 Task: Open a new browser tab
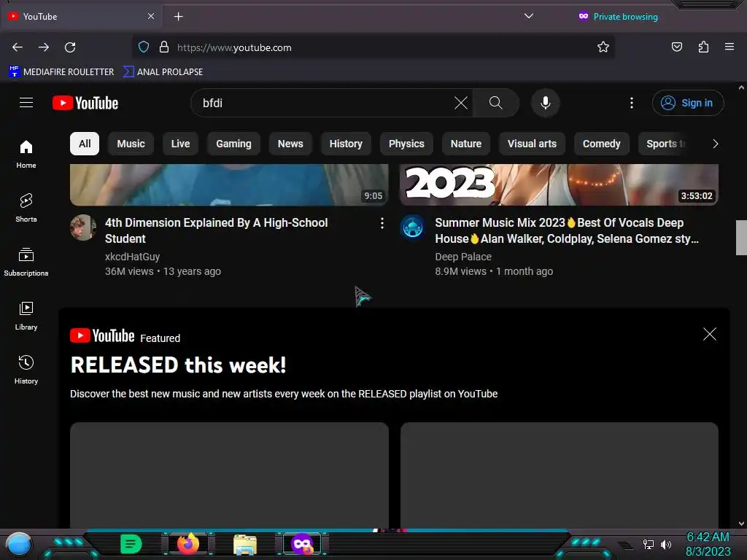coord(178,17)
